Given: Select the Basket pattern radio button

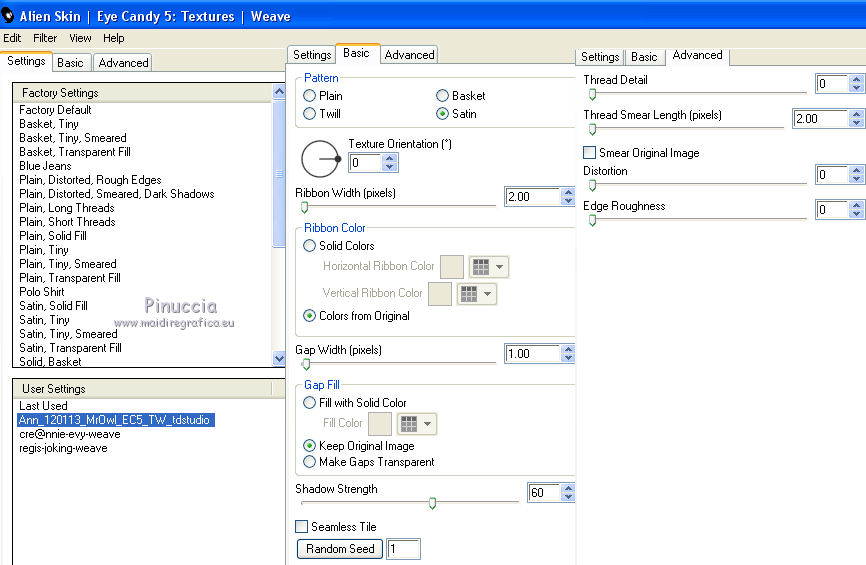Looking at the screenshot, I should coord(443,96).
